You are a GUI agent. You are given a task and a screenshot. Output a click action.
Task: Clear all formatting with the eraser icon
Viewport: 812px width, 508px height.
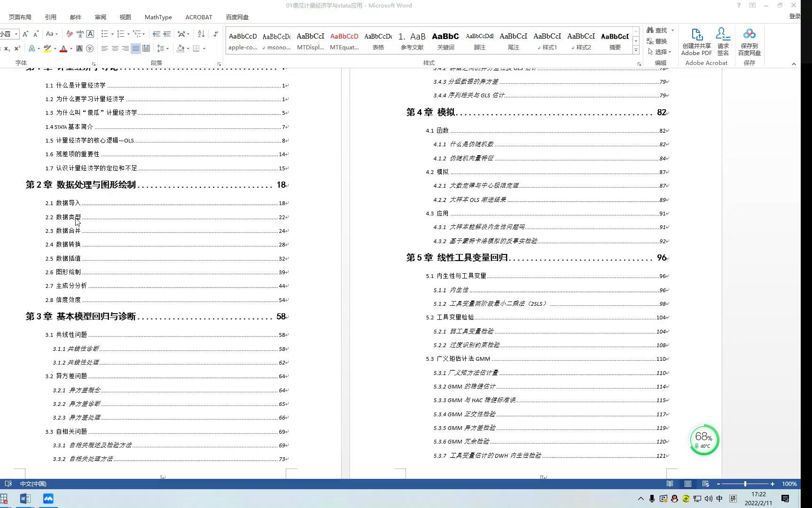tap(70, 34)
